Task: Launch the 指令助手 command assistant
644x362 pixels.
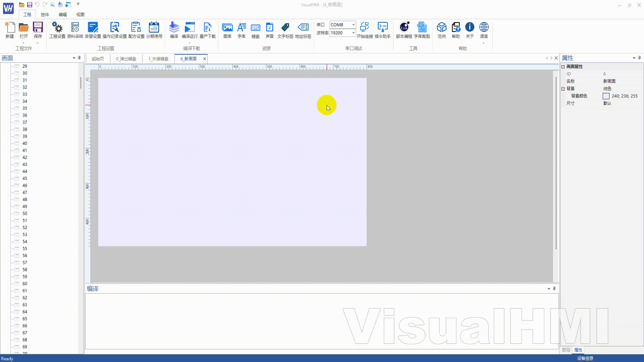Action: pos(383,30)
